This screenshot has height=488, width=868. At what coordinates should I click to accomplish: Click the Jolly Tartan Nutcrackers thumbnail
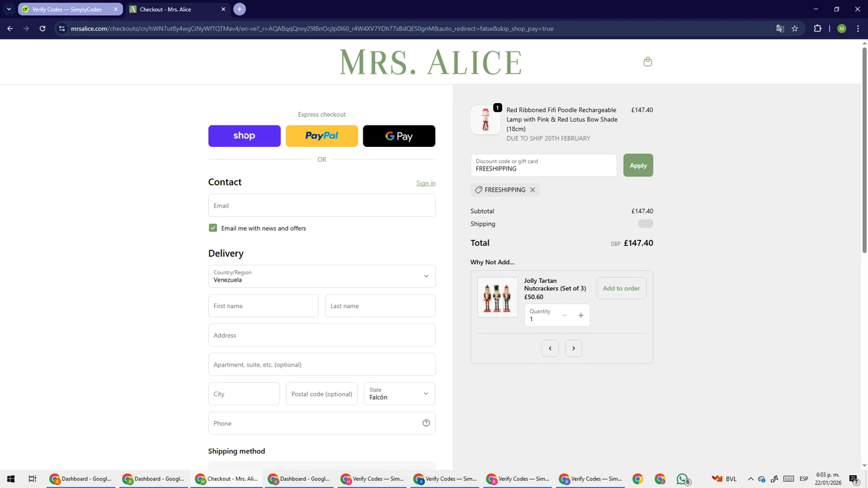click(498, 297)
